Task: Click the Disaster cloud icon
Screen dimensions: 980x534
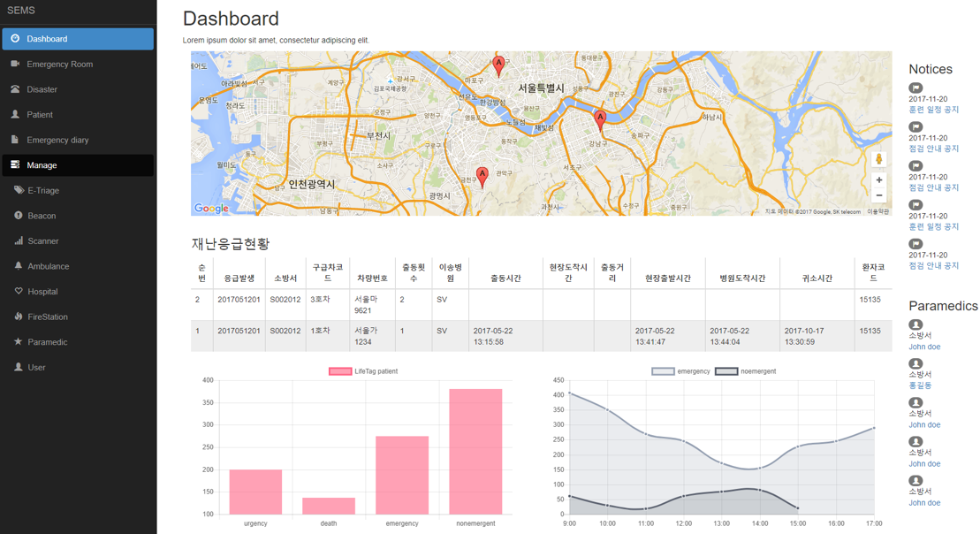Action: pos(15,88)
